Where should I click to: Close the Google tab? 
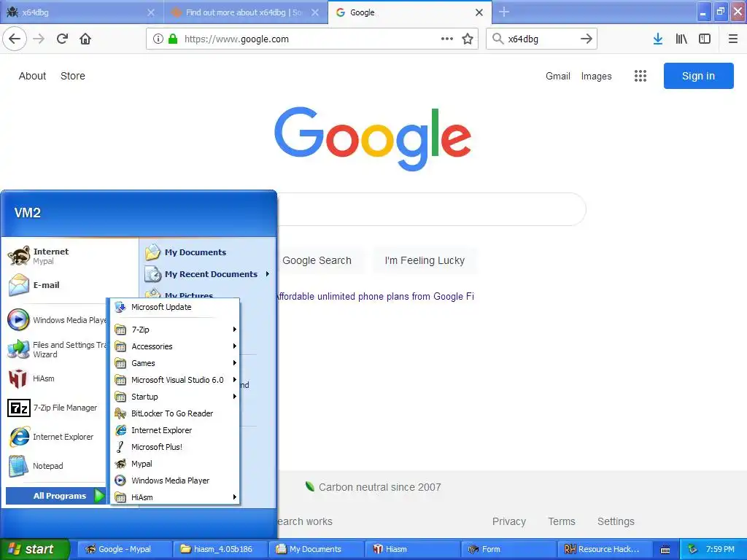[x=479, y=12]
